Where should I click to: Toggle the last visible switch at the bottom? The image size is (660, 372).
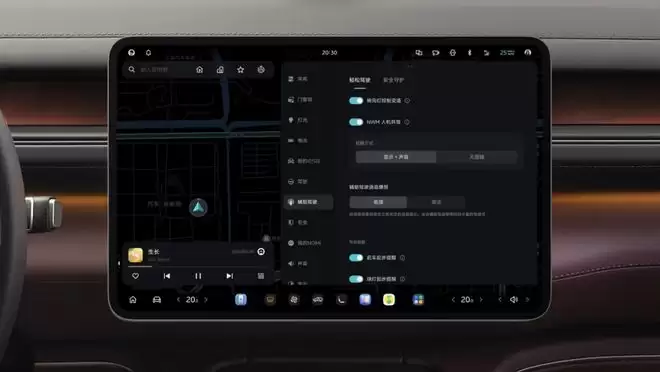(356, 279)
